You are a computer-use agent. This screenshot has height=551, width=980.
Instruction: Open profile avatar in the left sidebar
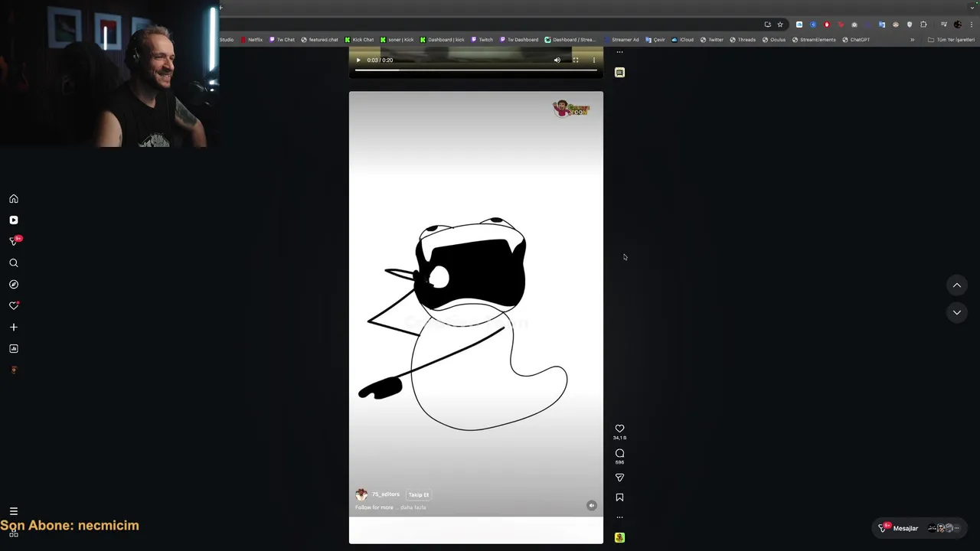point(14,370)
